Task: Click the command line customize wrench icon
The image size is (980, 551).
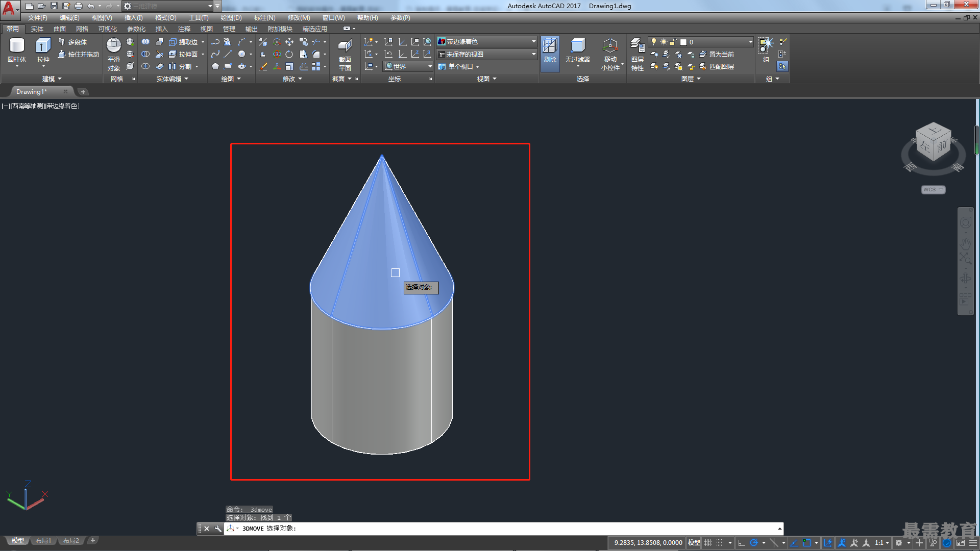Action: click(x=218, y=529)
